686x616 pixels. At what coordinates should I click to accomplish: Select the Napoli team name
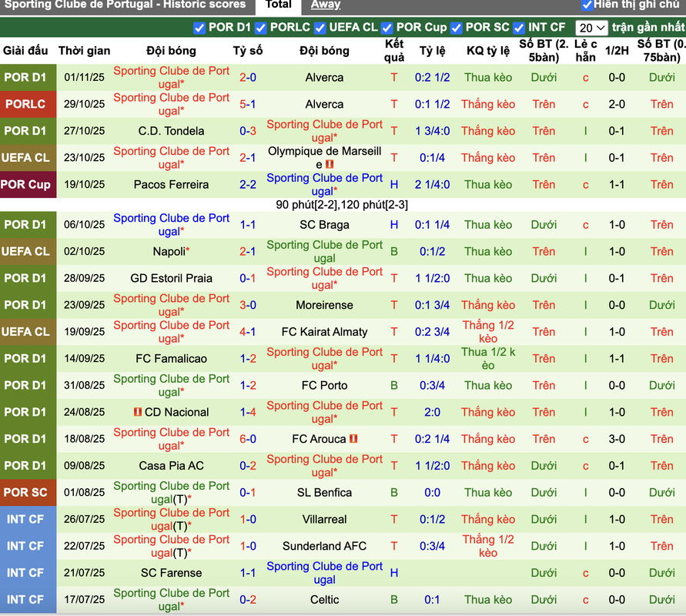[169, 252]
